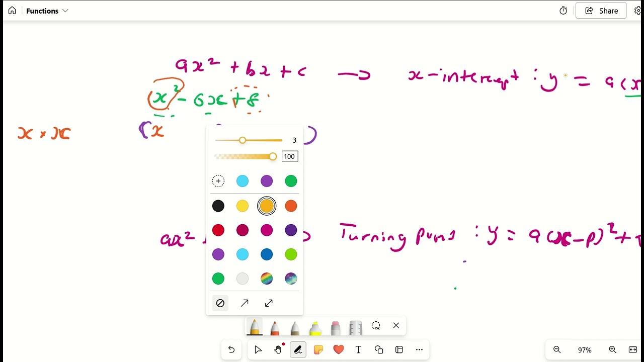Image resolution: width=644 pixels, height=362 pixels.
Task: Click the Share button
Action: tap(601, 11)
